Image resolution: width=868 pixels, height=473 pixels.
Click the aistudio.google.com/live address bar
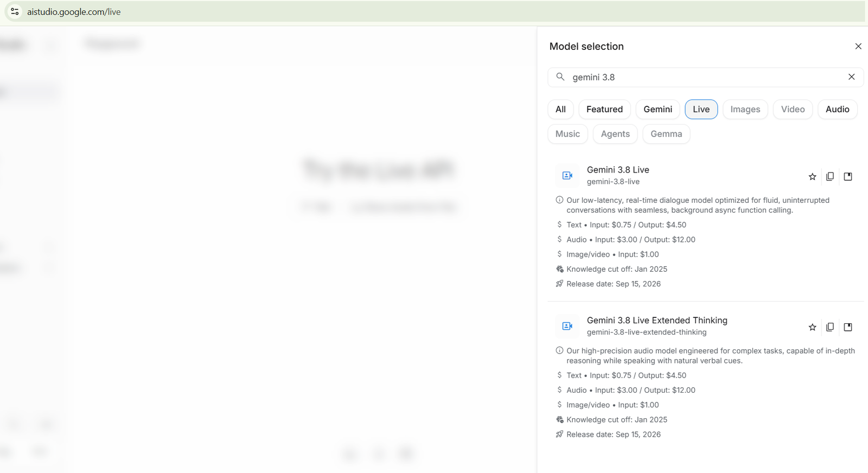[434, 11]
